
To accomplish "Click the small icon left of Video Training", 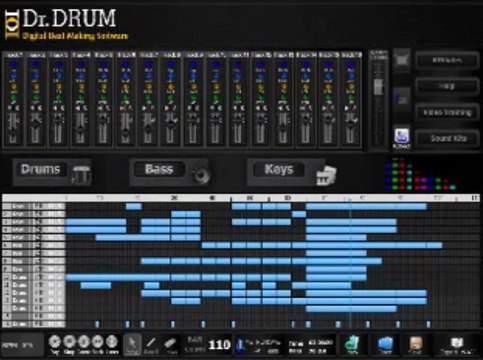I will tap(402, 99).
